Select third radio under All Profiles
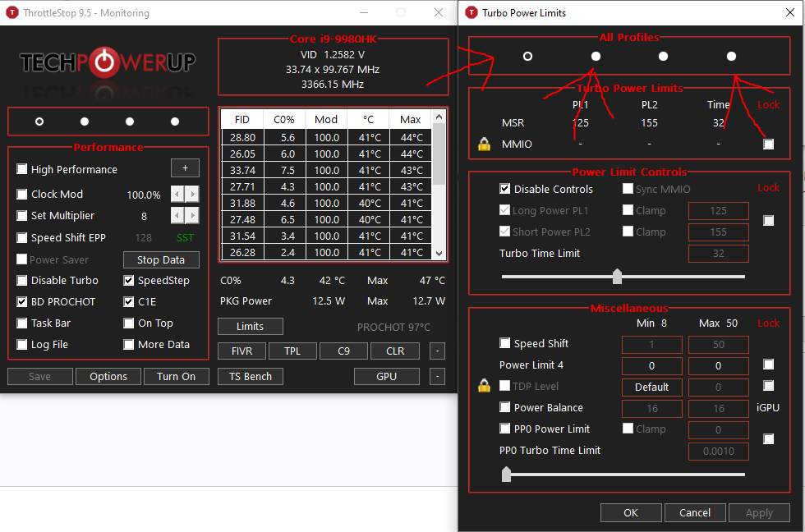Screen dimensions: 805x532 664,57
